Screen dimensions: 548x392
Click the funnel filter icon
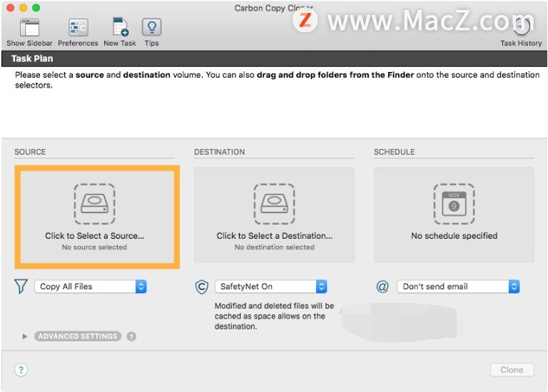point(21,287)
